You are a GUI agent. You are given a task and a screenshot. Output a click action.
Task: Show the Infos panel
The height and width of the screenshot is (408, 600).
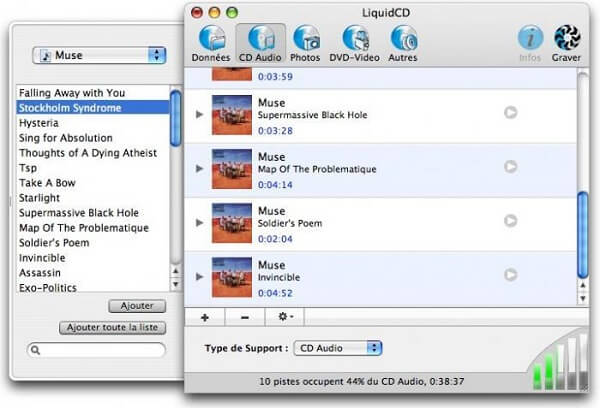(530, 43)
